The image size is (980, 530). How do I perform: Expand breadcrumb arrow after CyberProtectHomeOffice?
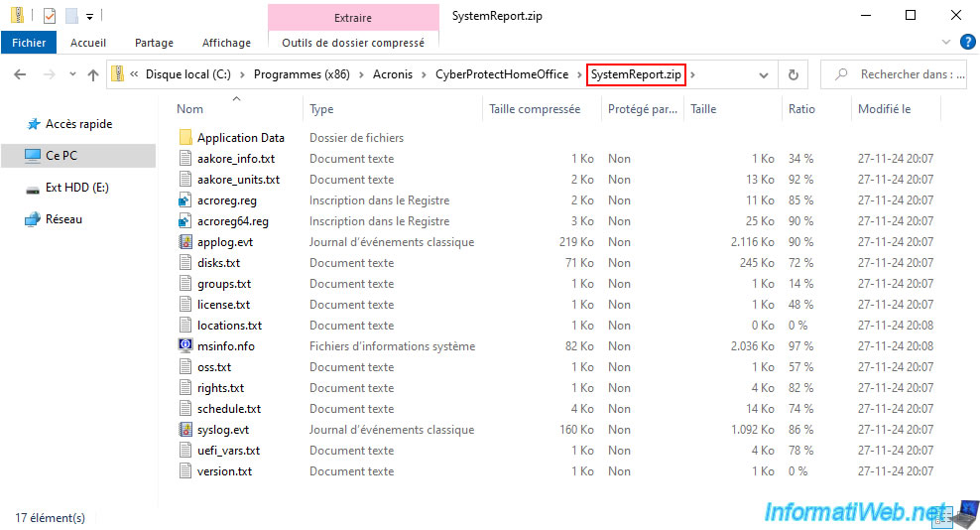579,75
